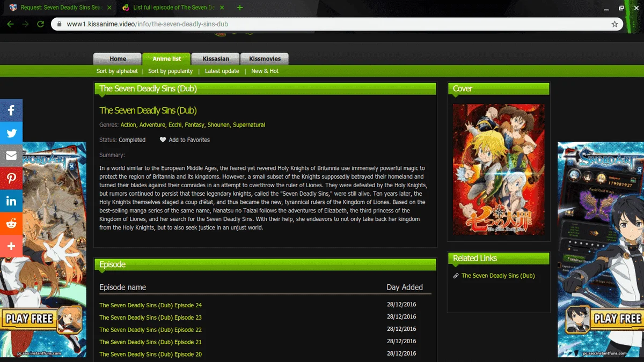
Task: Open the Home tab
Action: 118,59
